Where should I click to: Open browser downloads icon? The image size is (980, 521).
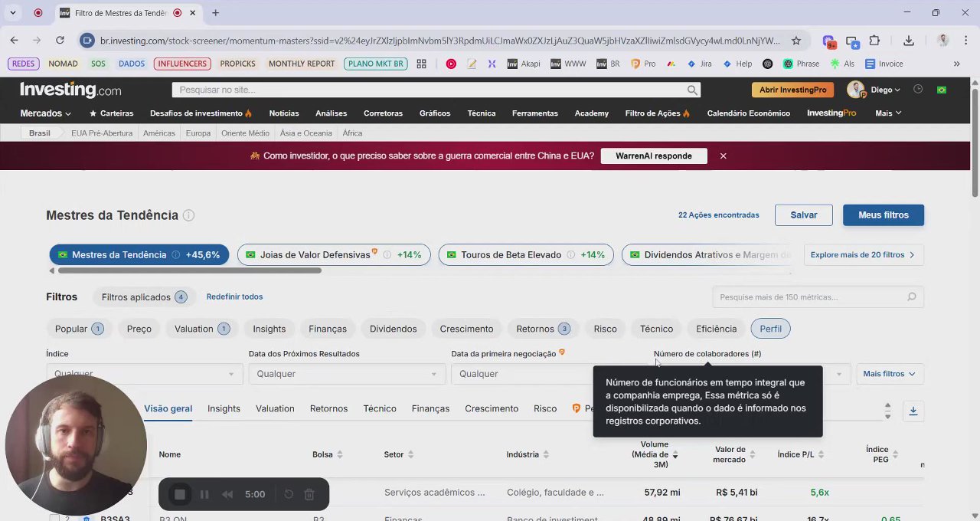tap(909, 41)
